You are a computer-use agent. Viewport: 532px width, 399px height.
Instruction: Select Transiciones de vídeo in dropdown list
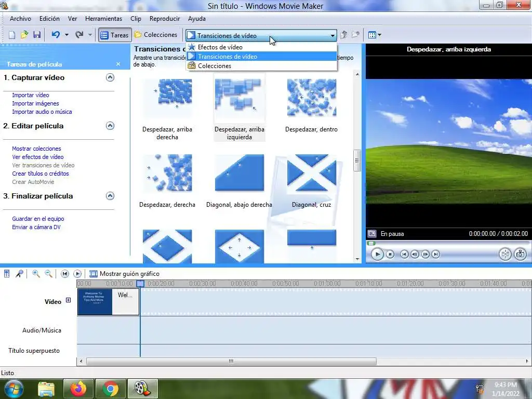(x=262, y=57)
